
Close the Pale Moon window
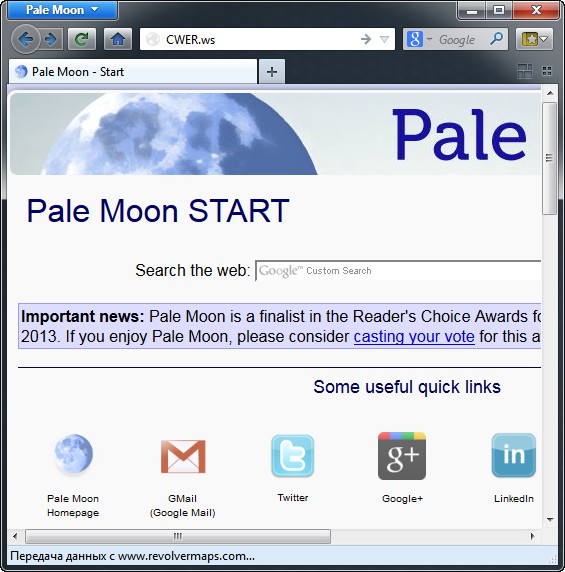(536, 10)
